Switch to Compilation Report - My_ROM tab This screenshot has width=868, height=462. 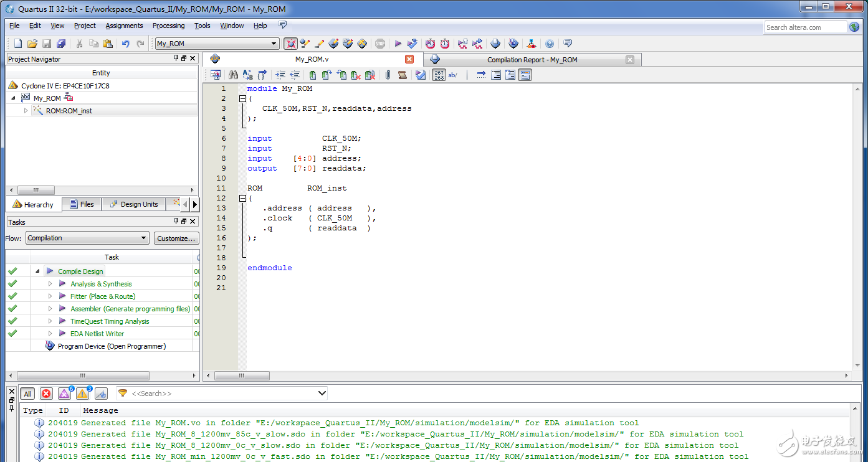(532, 60)
